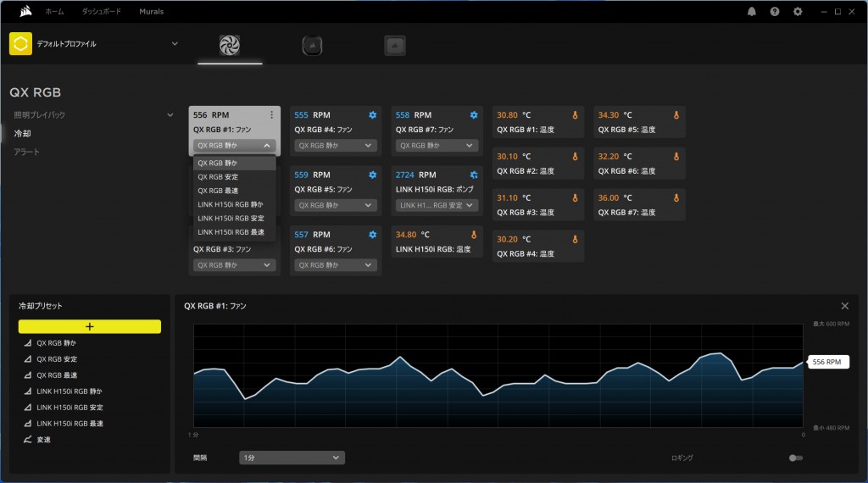Screen dimensions: 868x483
Task: Collapse the 照明プレイバック section chevron
Action: coord(170,114)
